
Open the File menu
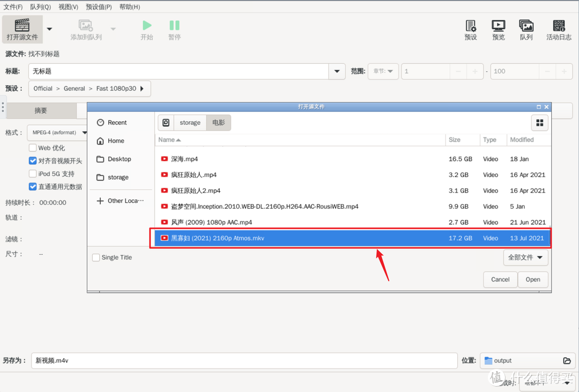(13, 7)
